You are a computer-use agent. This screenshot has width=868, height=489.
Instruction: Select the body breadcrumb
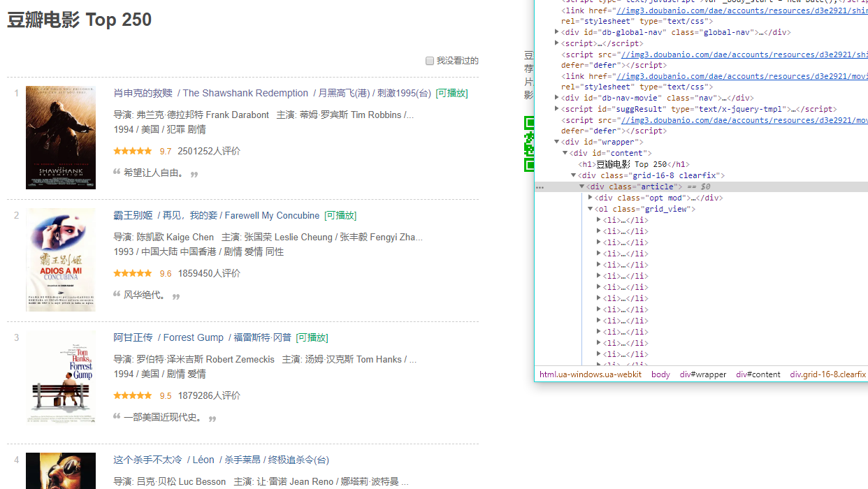pyautogui.click(x=660, y=374)
